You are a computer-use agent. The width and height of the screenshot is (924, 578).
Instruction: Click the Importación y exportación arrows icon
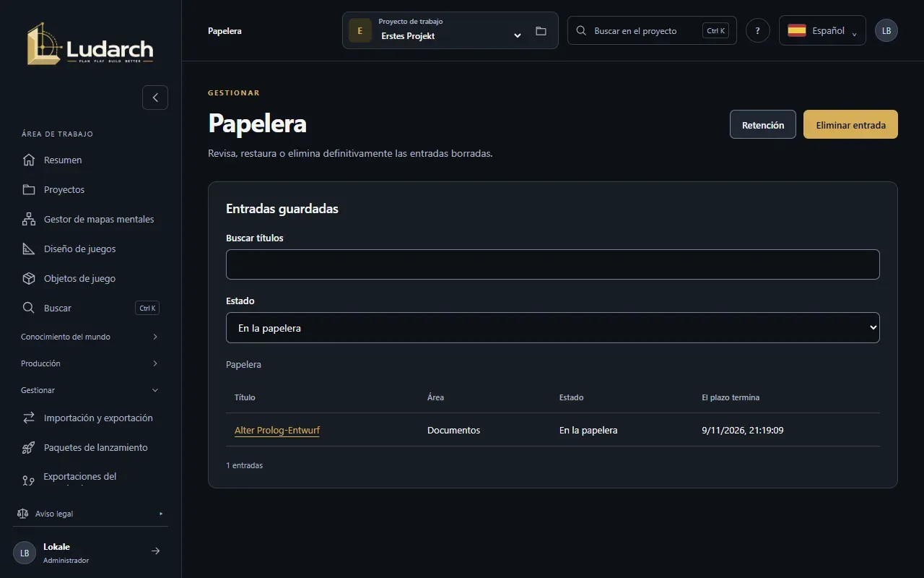click(29, 418)
